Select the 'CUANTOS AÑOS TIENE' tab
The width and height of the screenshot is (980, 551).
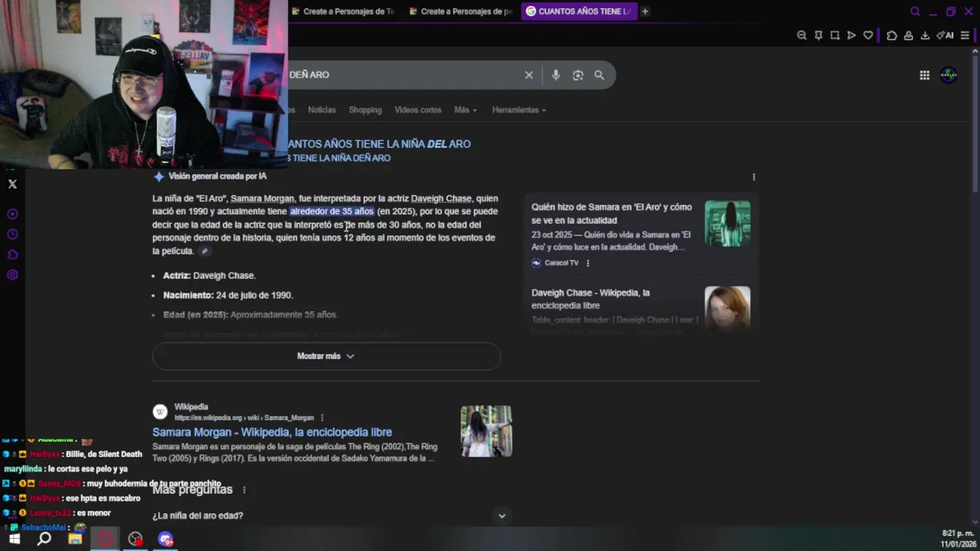pos(579,11)
